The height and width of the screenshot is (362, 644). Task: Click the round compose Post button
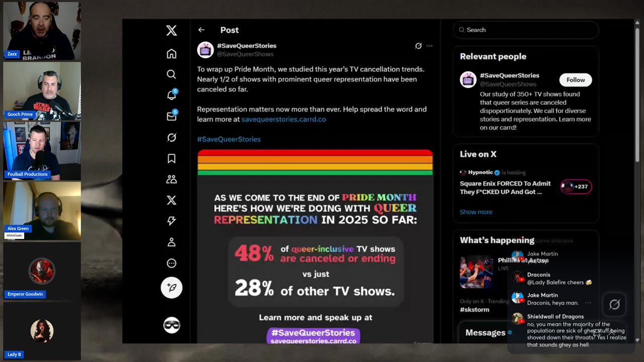(x=172, y=288)
